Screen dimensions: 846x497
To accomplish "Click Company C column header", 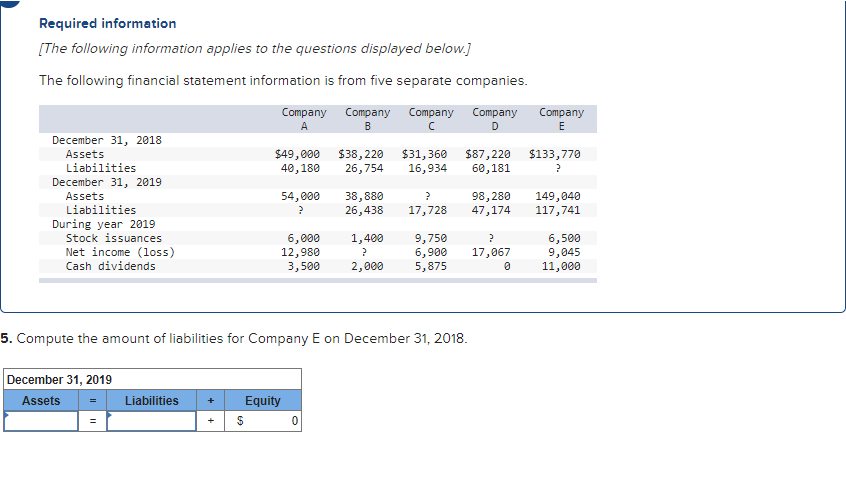I will [x=431, y=119].
